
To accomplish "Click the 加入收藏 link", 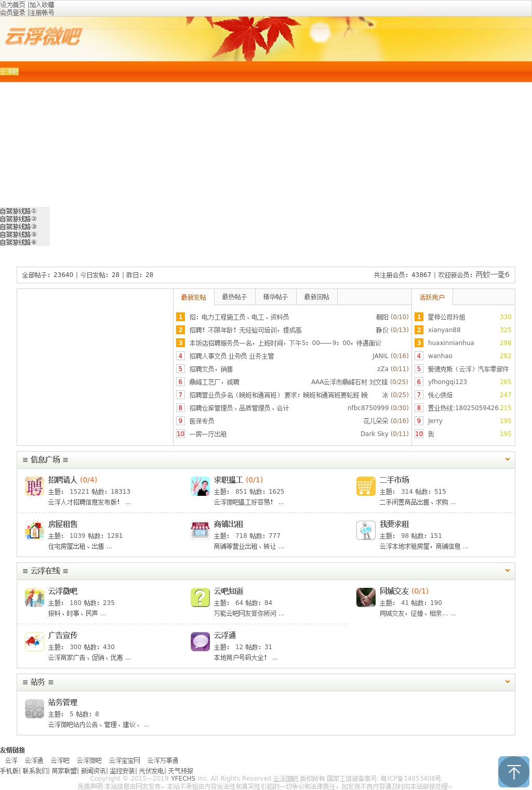I will 42,5.
